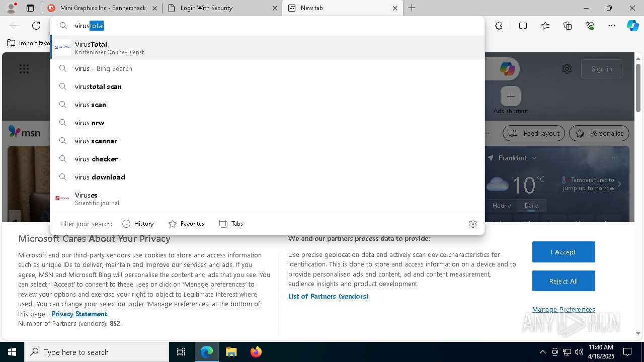Click the Copilot logo in search box
The image size is (644, 362).
click(507, 69)
